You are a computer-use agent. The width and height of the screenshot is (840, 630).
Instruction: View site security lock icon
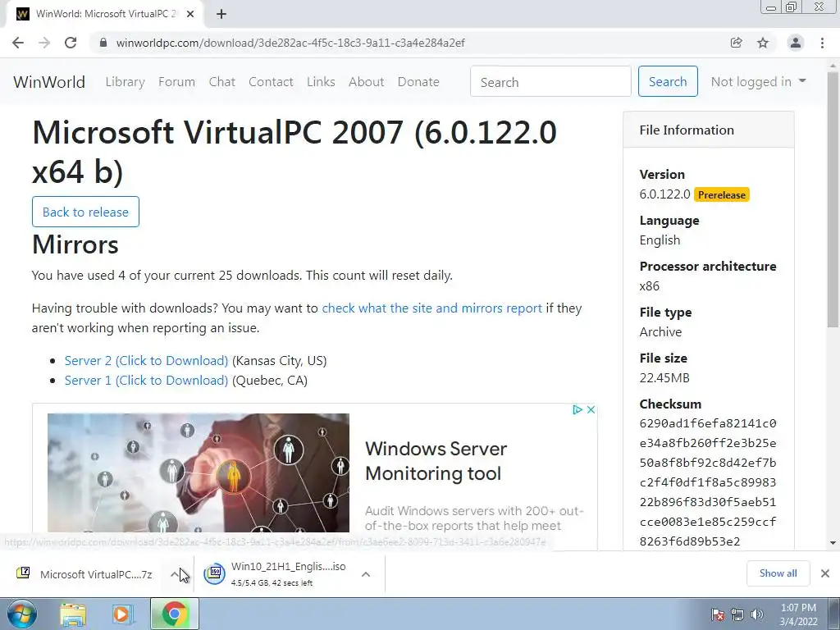click(103, 43)
